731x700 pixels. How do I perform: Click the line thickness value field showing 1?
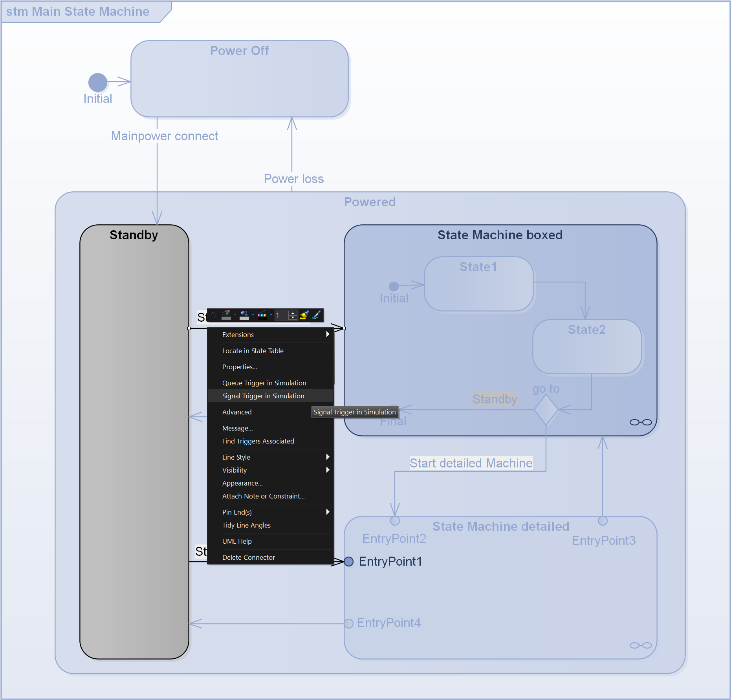click(x=280, y=315)
